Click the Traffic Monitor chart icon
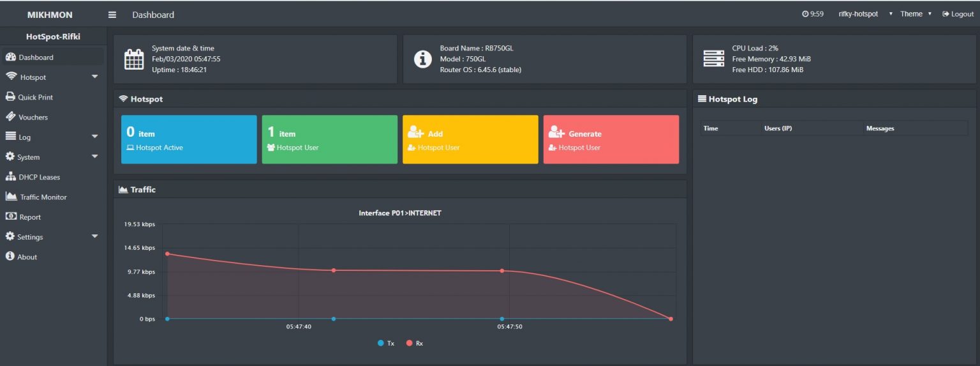This screenshot has width=980, height=366. pos(11,196)
